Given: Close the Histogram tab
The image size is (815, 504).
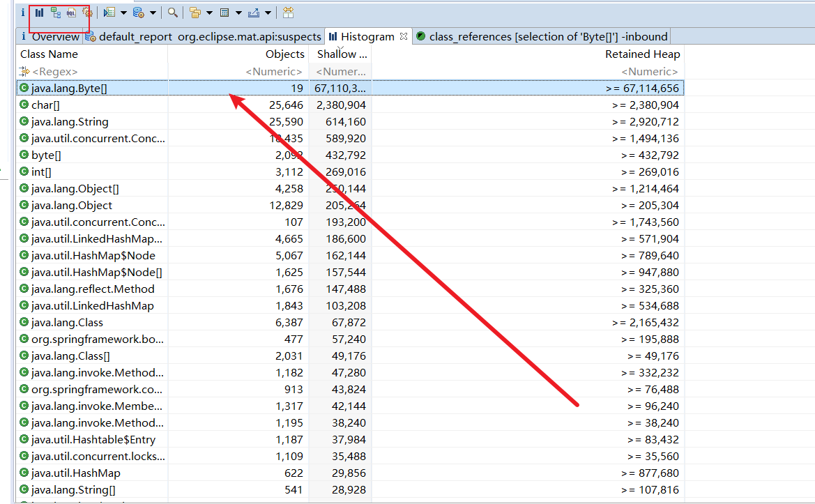Looking at the screenshot, I should pos(404,36).
